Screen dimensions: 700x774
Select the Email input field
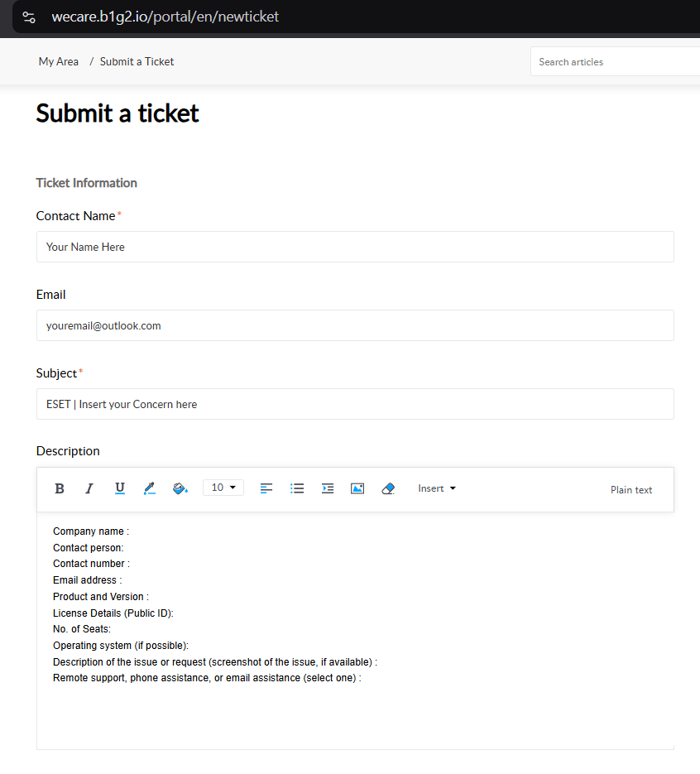point(355,325)
